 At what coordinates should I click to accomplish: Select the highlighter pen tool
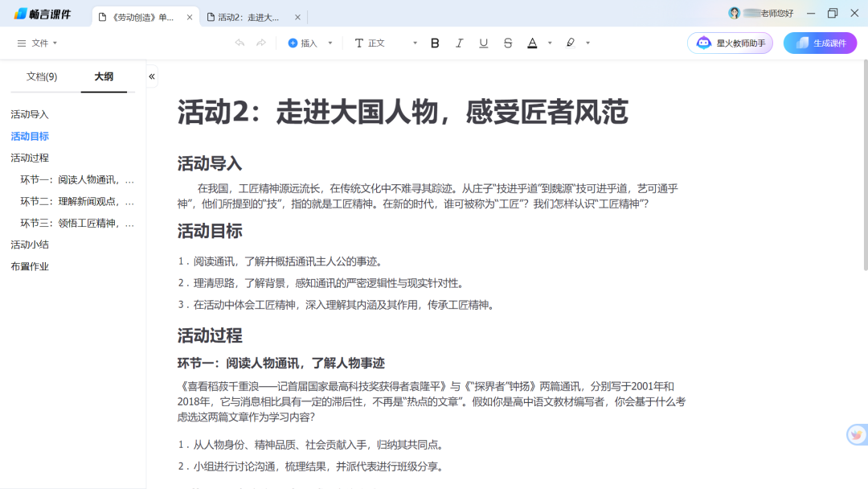[569, 43]
